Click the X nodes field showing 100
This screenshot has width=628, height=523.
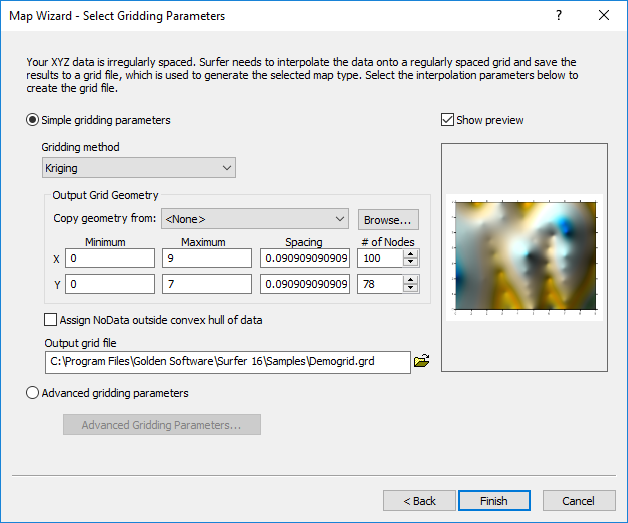380,258
